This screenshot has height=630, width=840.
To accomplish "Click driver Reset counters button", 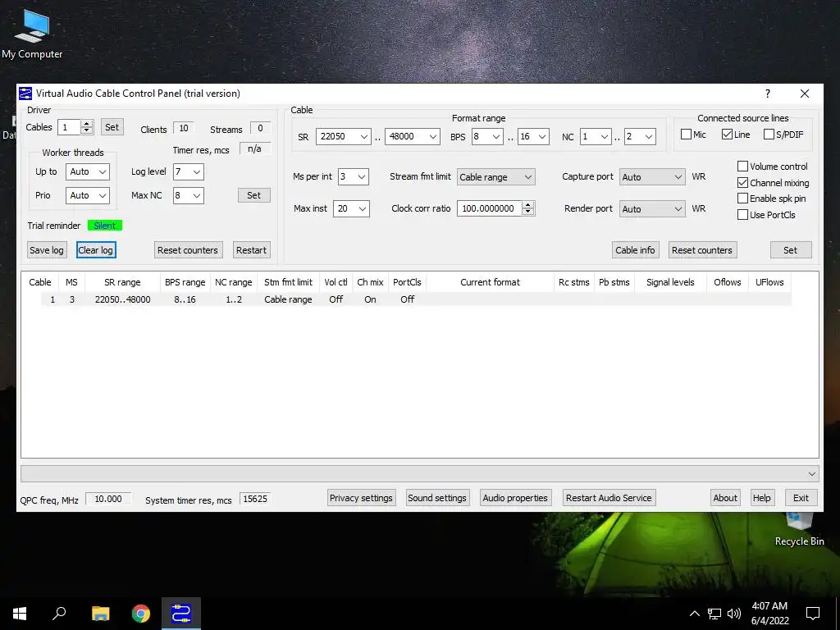I will (188, 250).
